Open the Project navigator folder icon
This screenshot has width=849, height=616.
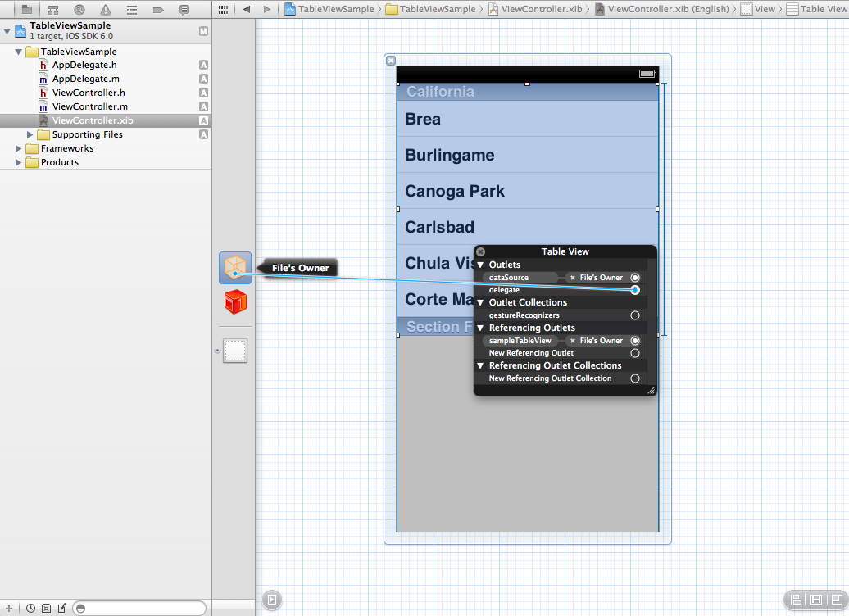[x=26, y=9]
